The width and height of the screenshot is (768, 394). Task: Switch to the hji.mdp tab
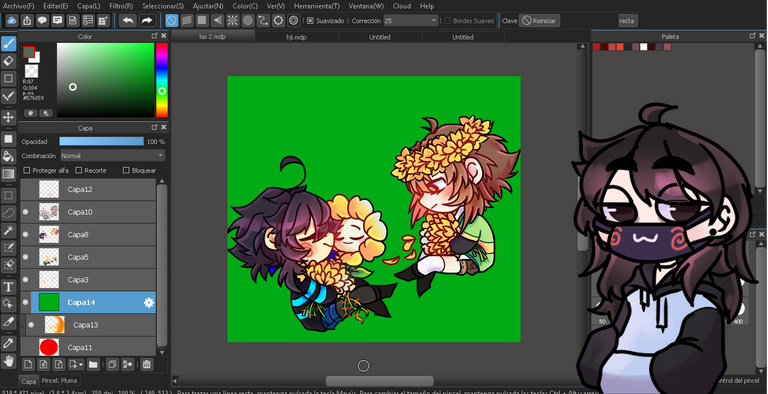pyautogui.click(x=296, y=37)
